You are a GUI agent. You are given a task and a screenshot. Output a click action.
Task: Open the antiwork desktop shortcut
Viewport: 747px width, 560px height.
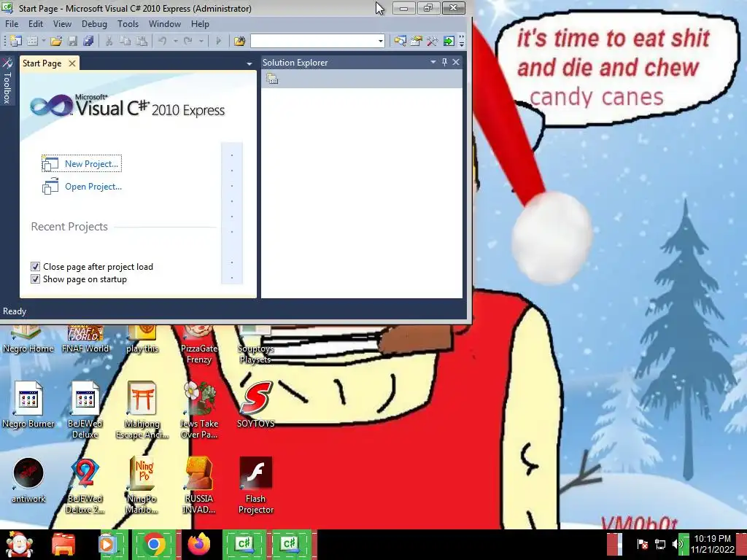[28, 480]
